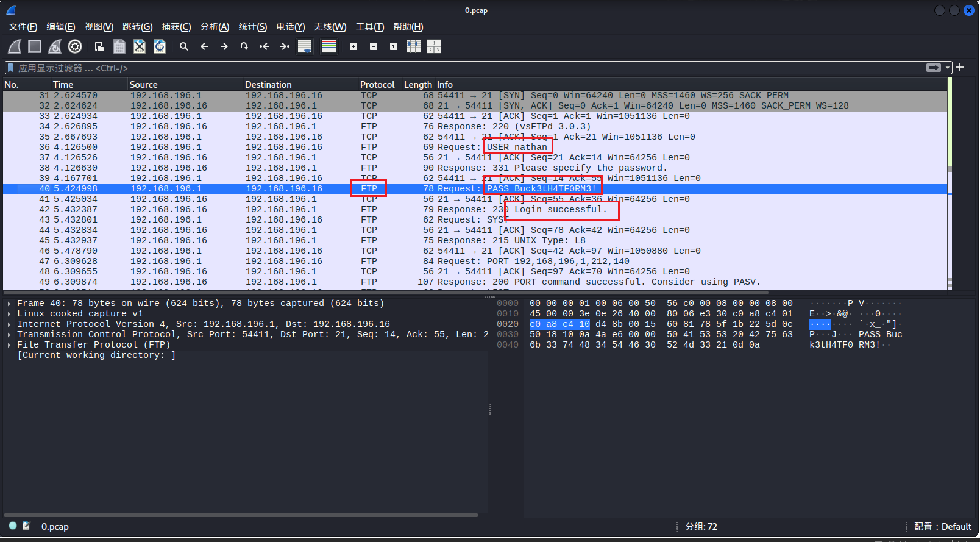
Task: Reload the capture file
Action: coord(160,46)
